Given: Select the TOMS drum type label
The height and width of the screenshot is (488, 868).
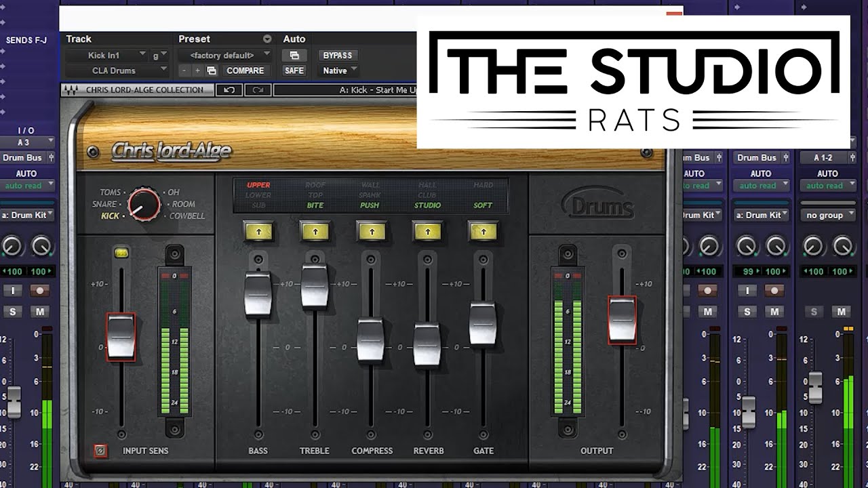Looking at the screenshot, I should pyautogui.click(x=110, y=192).
